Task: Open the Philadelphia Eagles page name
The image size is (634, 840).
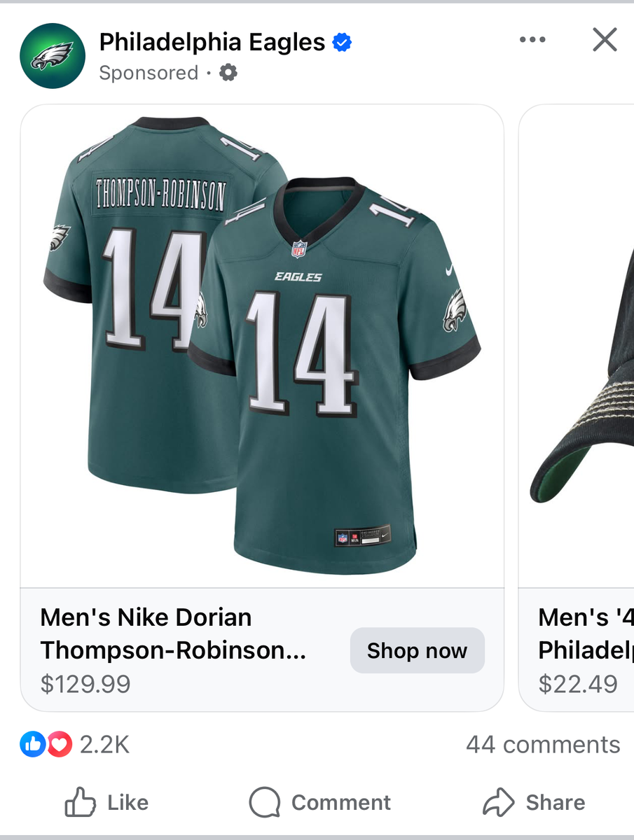Action: (x=212, y=43)
